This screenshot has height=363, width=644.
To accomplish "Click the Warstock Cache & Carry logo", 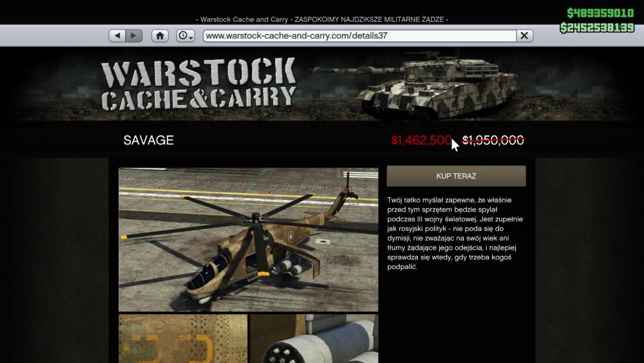I will tap(198, 84).
